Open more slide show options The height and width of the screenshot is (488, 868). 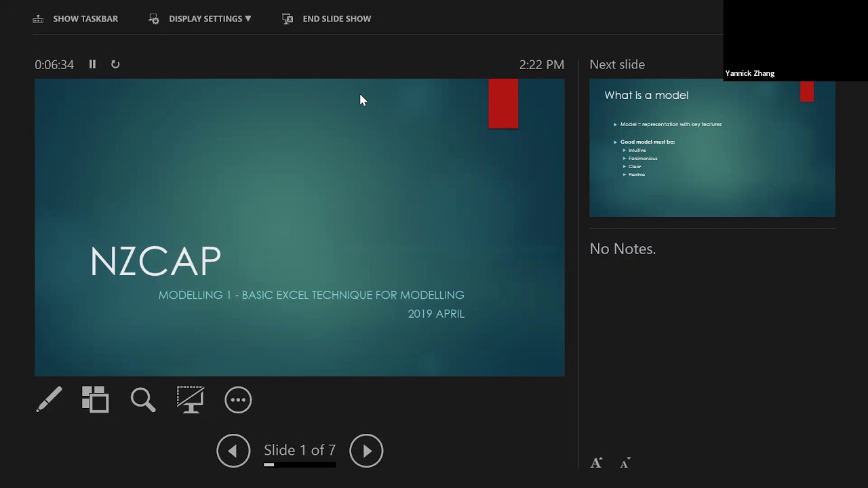coord(238,400)
